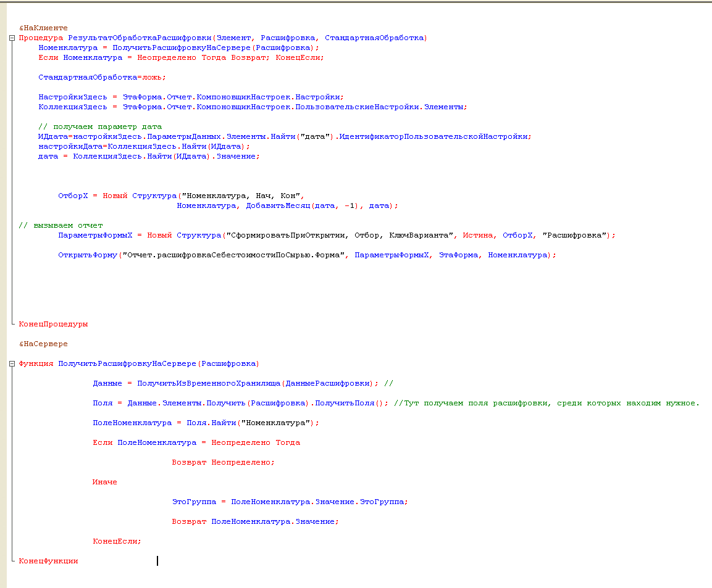This screenshot has width=712, height=588.
Task: Click the green comment about поля расшифровки
Action: pyautogui.click(x=546, y=403)
